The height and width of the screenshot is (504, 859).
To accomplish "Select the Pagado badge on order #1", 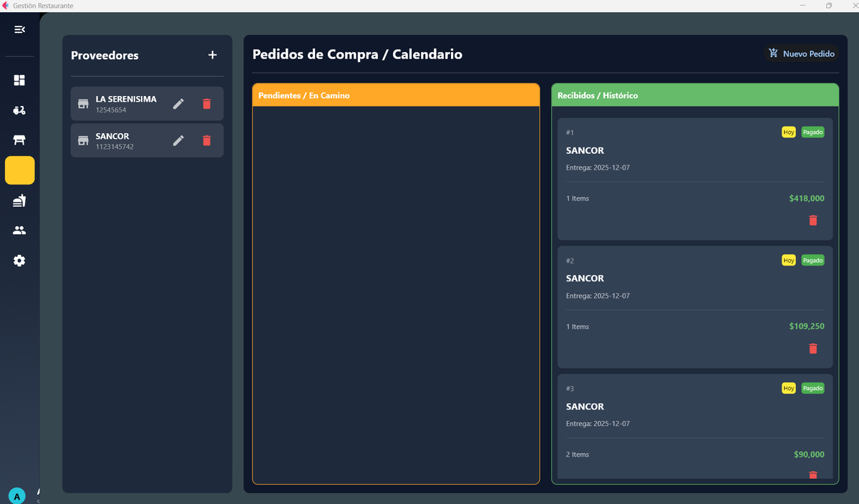I will click(812, 132).
